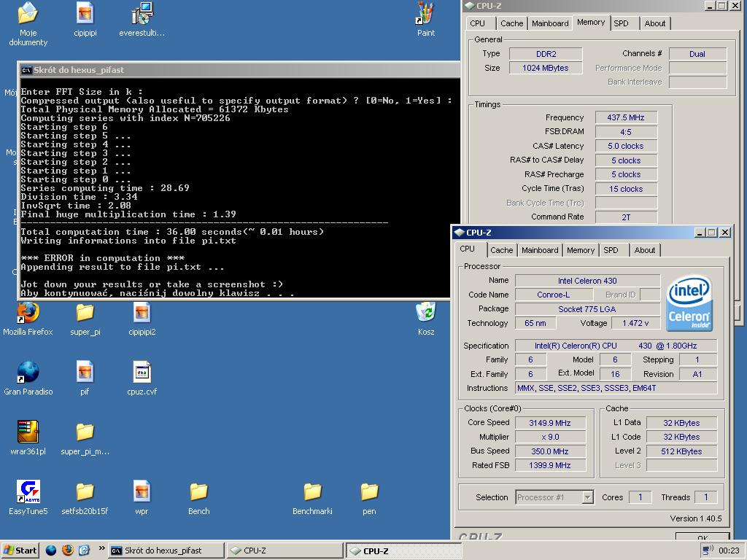Click the Size 1024 MBytes field

click(x=546, y=68)
